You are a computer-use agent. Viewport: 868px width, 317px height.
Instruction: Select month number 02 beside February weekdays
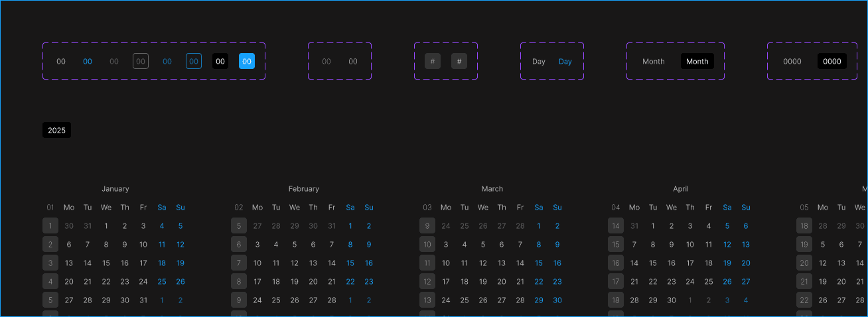[239, 208]
